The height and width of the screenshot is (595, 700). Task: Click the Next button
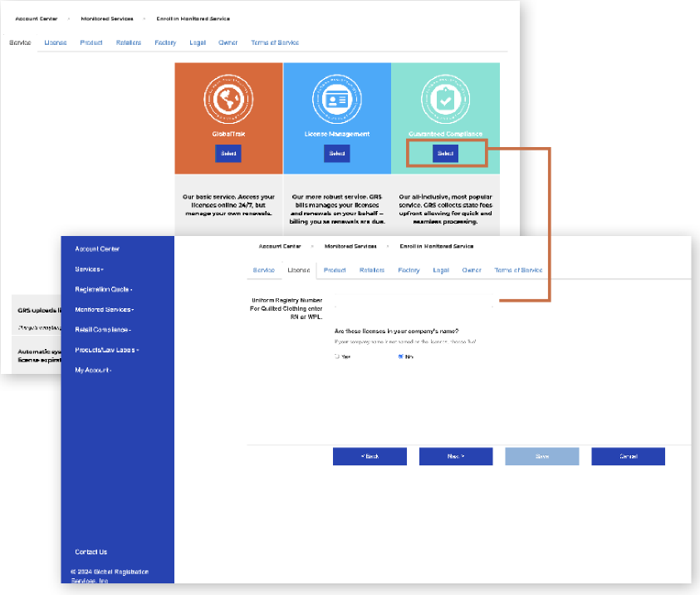tap(456, 457)
